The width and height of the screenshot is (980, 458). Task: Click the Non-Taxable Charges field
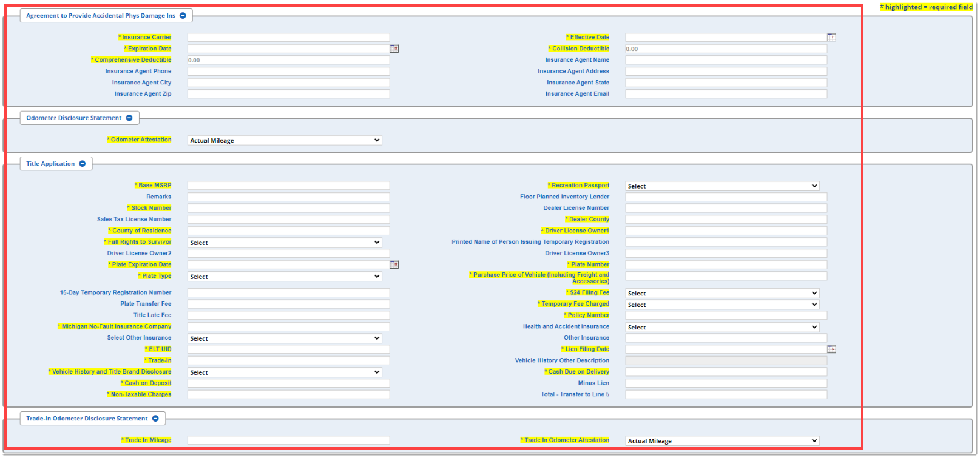pos(288,395)
